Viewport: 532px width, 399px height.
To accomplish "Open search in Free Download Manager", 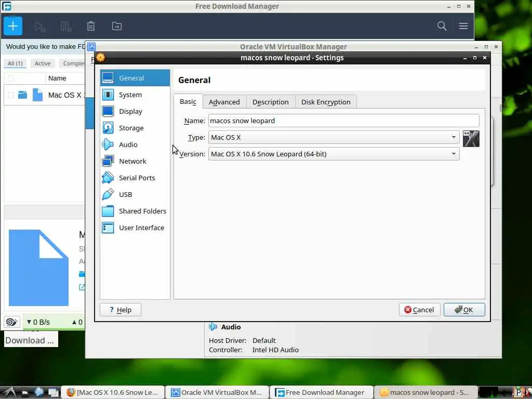I will tap(442, 26).
